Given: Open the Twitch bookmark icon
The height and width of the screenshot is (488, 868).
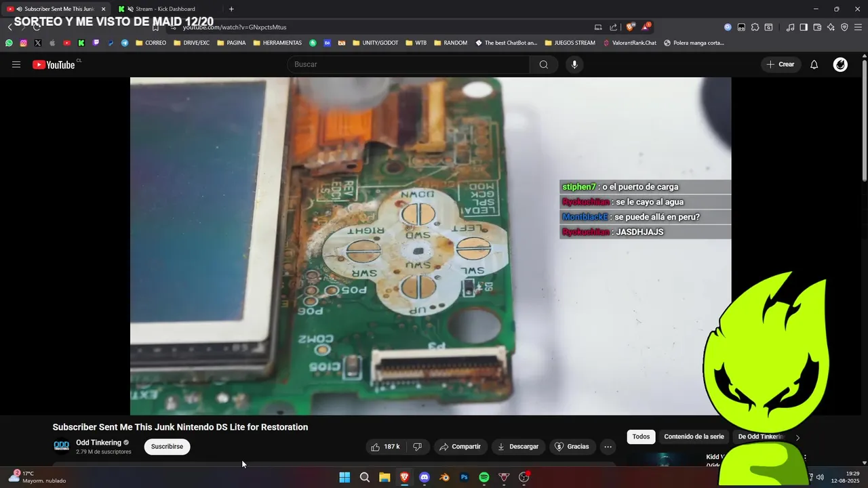Looking at the screenshot, I should (x=96, y=43).
